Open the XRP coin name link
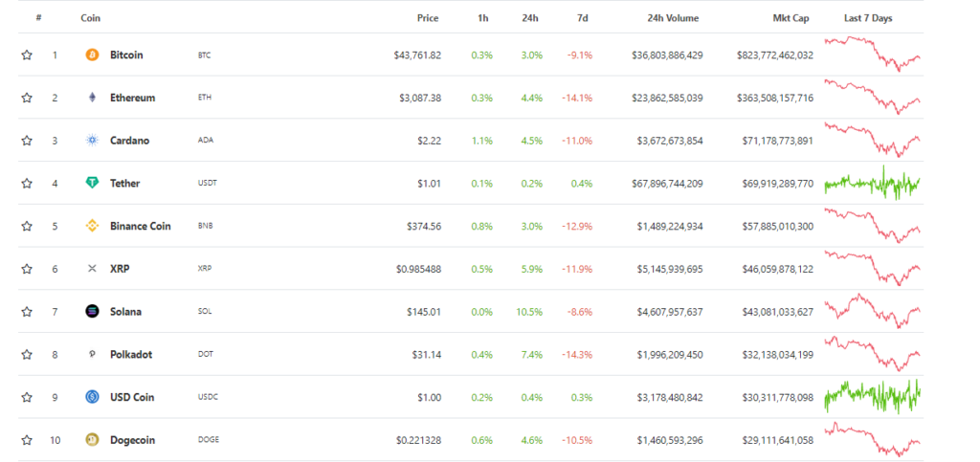Viewport: 980px width, 462px height. point(120,269)
